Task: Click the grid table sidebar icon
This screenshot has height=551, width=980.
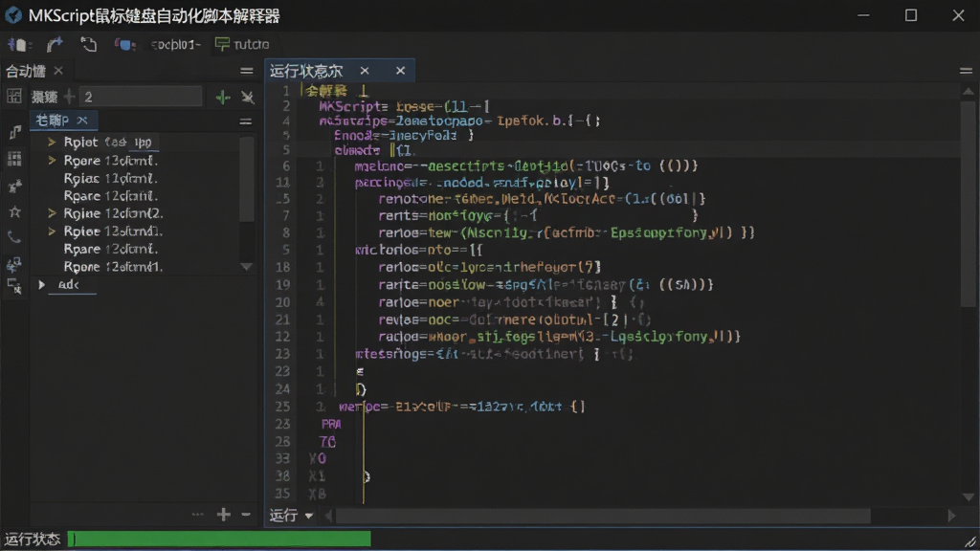Action: tap(13, 159)
